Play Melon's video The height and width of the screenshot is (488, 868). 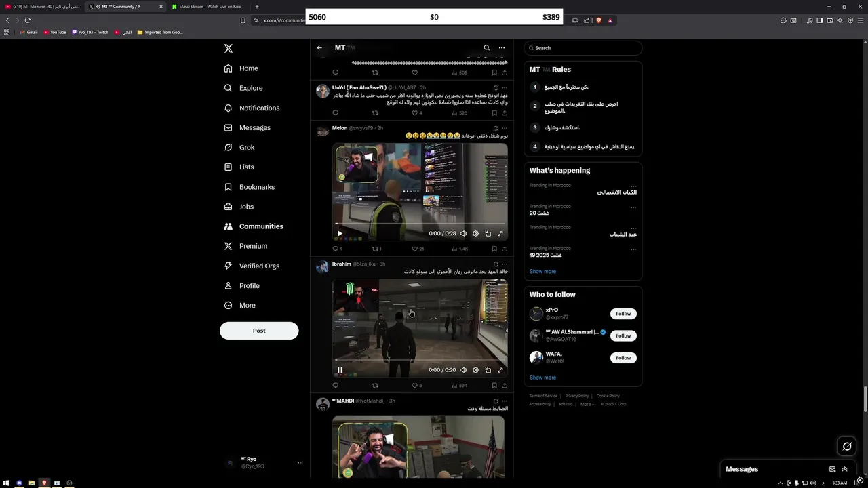(340, 234)
